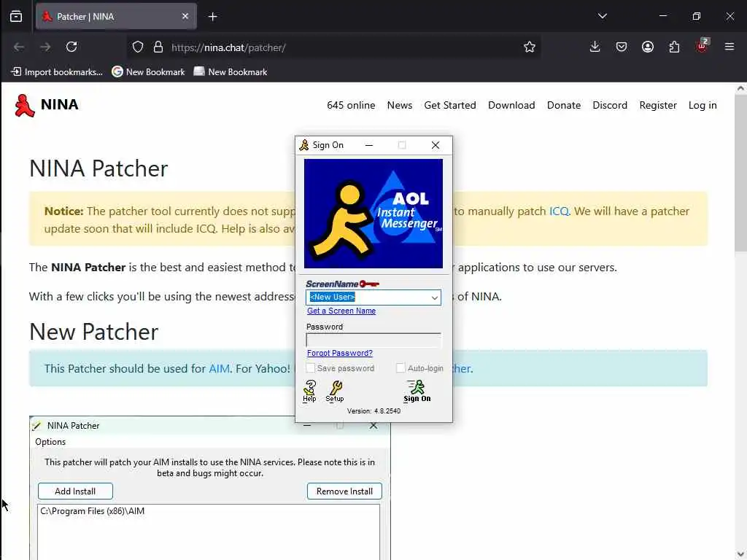Open the Google New Bookmark
Screen dimensions: 747x560
(148, 72)
